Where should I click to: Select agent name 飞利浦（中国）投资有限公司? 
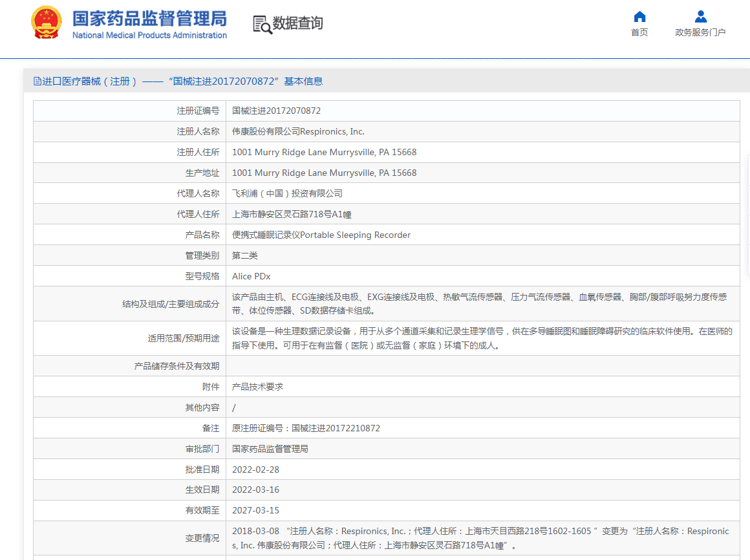click(x=288, y=194)
